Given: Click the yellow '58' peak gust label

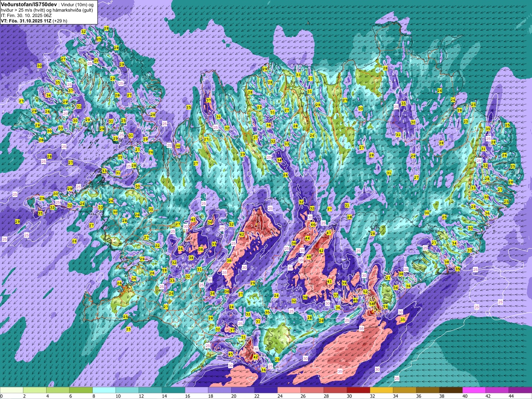Looking at the screenshot, I should point(372,305).
